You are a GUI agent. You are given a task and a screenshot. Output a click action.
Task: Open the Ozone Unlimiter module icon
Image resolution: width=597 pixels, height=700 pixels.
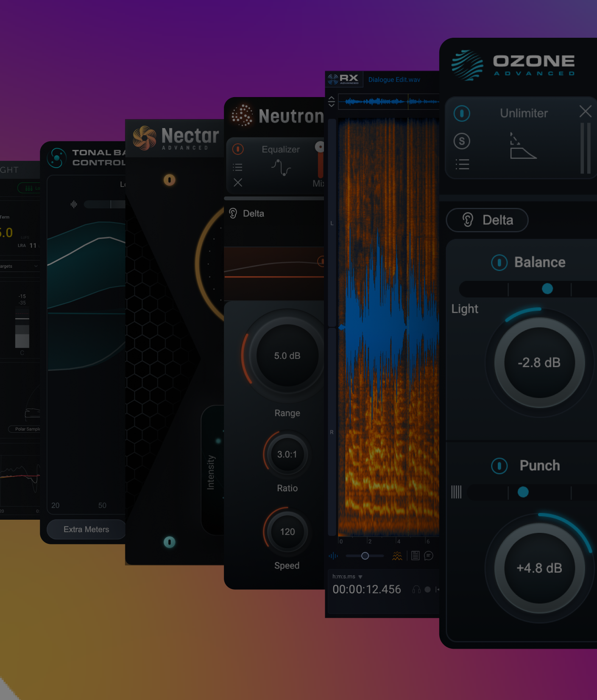point(523,146)
